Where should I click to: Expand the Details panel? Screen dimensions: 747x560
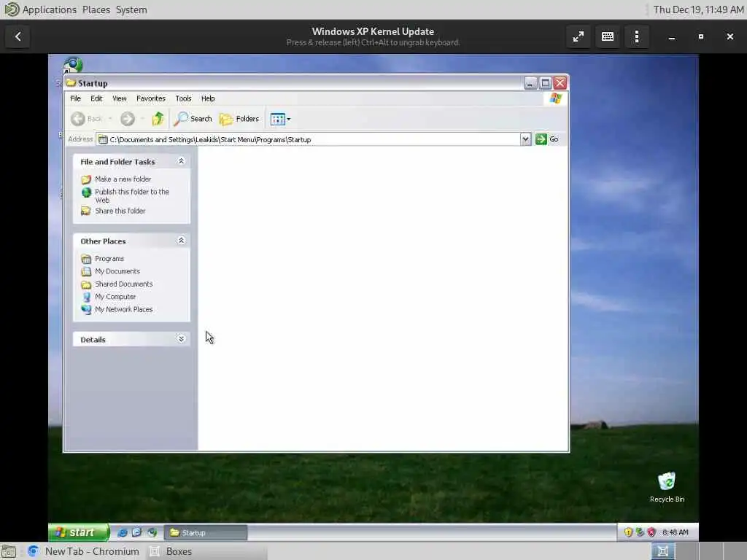[181, 339]
